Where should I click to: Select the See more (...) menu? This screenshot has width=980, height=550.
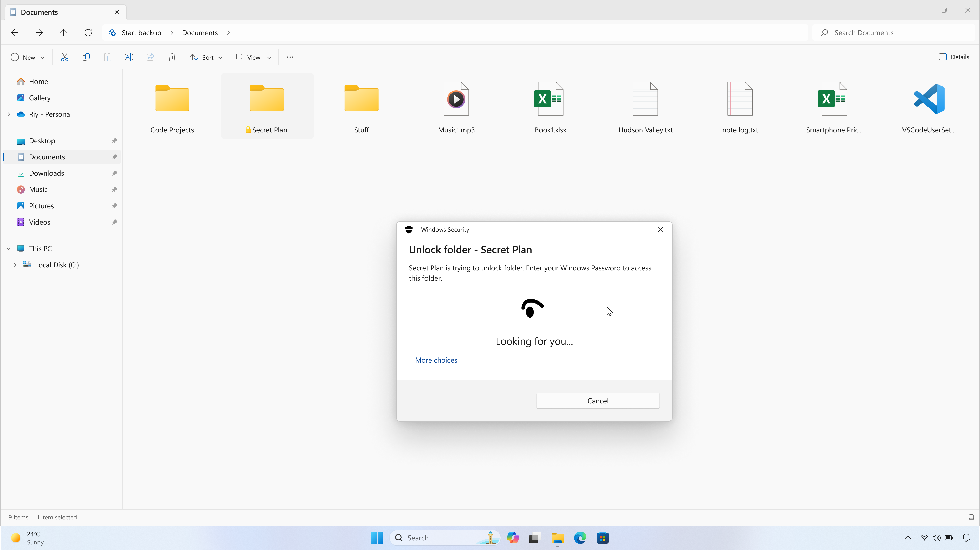(290, 57)
